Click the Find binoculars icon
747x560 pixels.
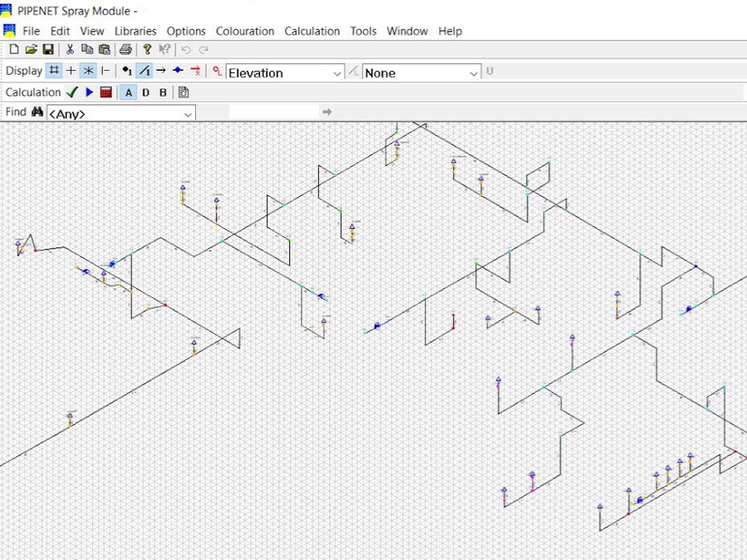[37, 112]
